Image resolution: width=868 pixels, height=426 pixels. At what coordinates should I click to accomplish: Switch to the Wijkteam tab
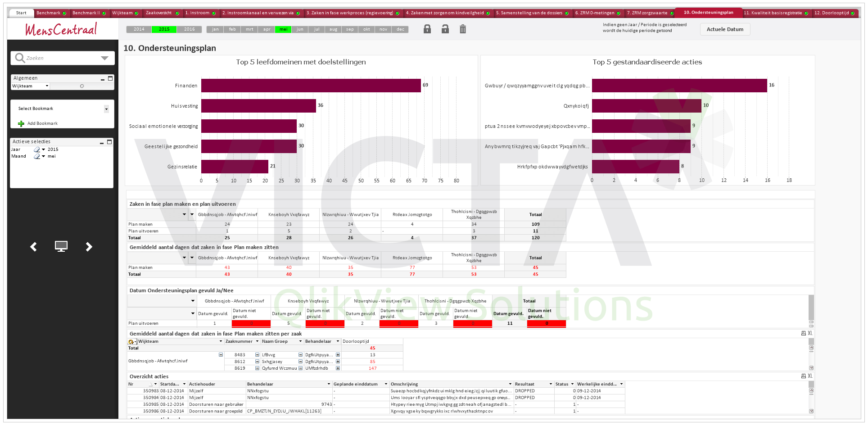click(125, 13)
